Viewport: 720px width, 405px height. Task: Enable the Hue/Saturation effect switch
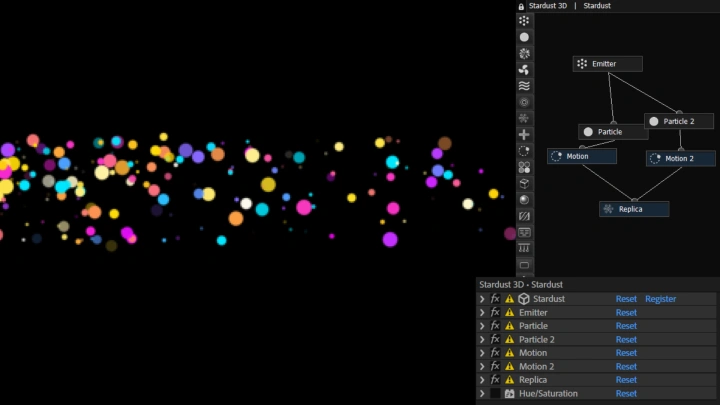pos(495,394)
